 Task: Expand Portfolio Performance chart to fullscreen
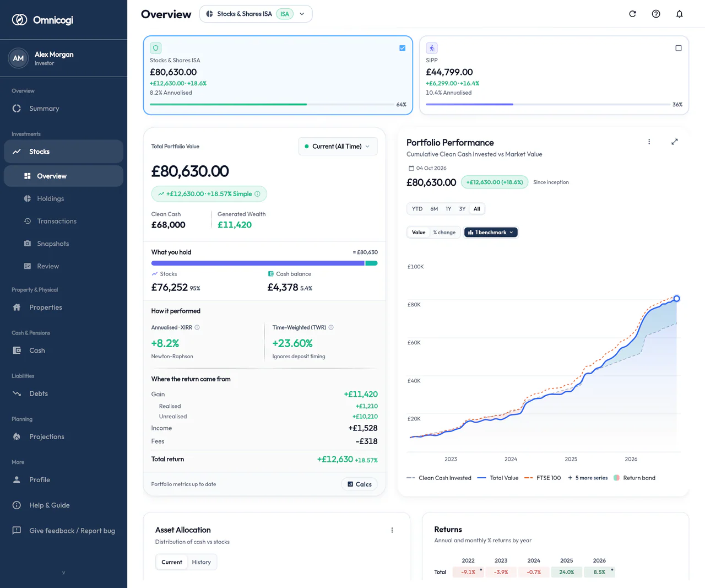tap(675, 142)
